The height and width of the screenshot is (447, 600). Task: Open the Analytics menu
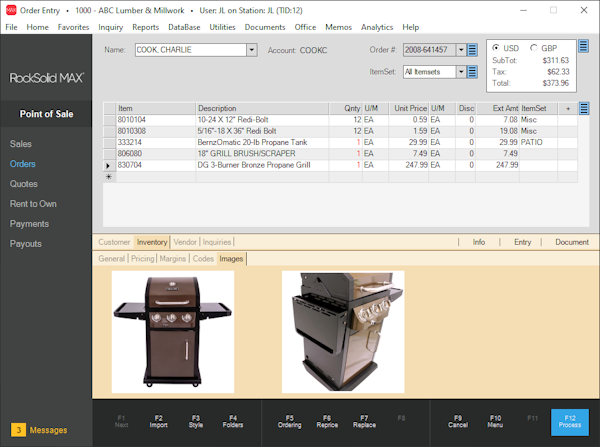pyautogui.click(x=377, y=27)
